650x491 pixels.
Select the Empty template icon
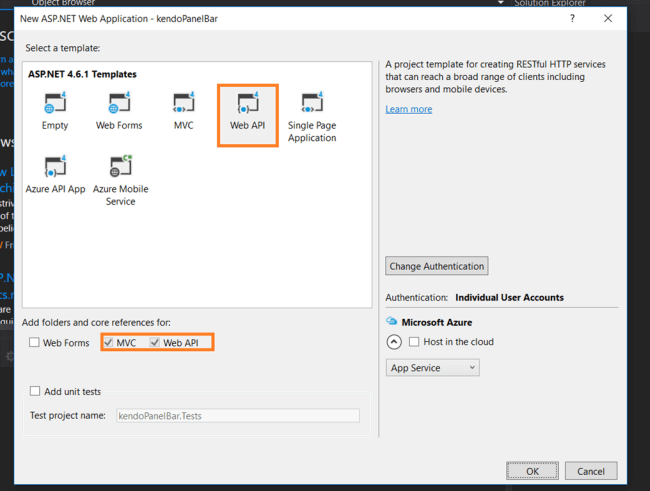(55, 102)
